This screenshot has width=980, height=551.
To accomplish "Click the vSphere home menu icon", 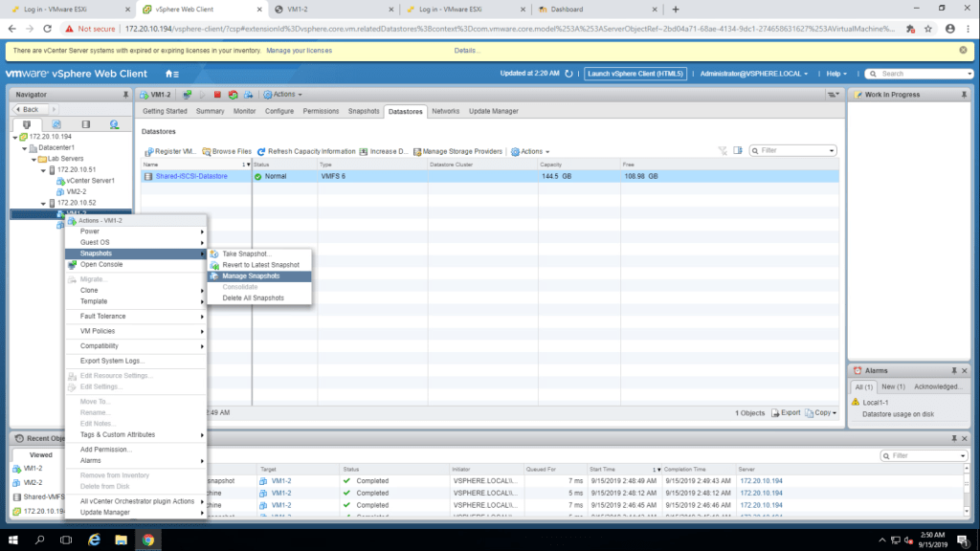I will click(171, 74).
